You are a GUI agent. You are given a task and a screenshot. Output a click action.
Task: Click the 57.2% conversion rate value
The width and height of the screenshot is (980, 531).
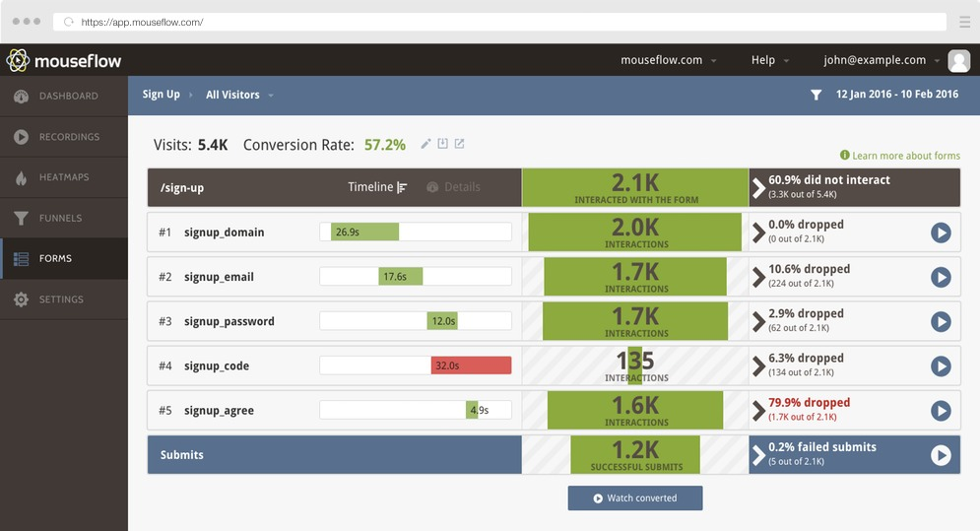385,145
